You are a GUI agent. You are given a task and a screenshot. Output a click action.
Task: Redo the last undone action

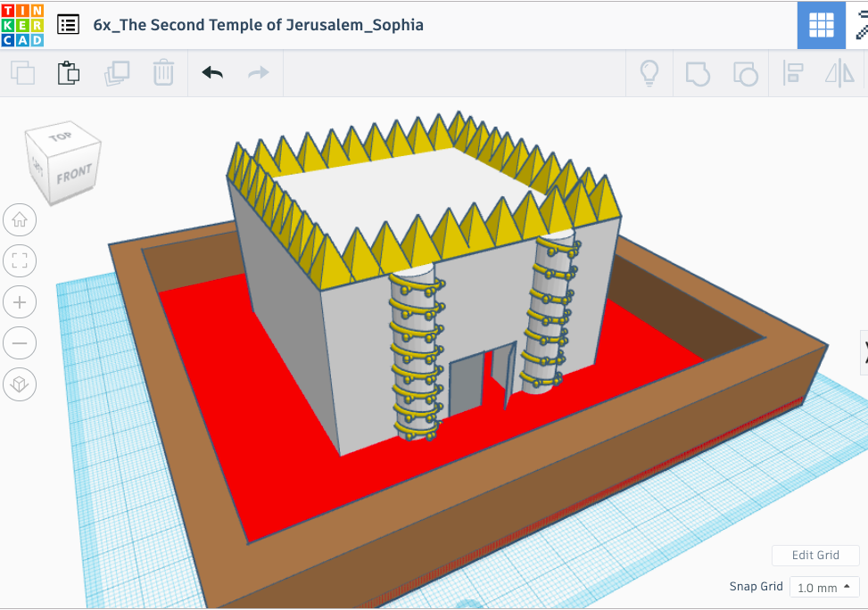coord(259,73)
